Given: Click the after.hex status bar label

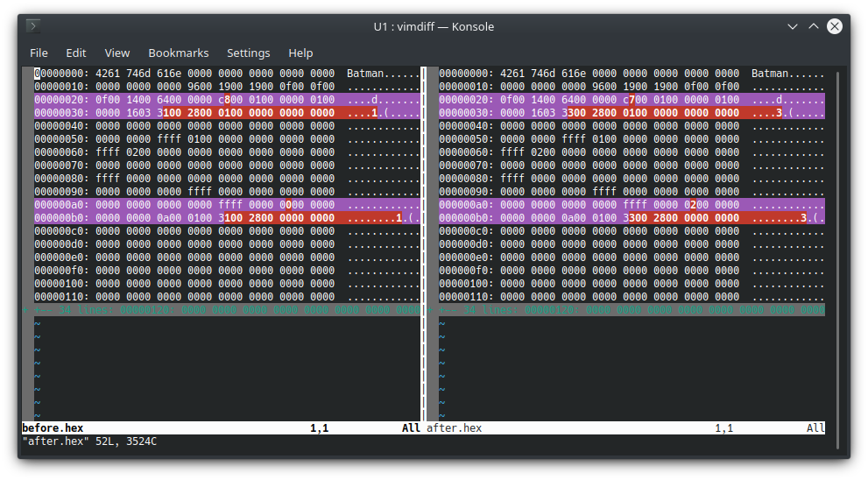Looking at the screenshot, I should [454, 428].
